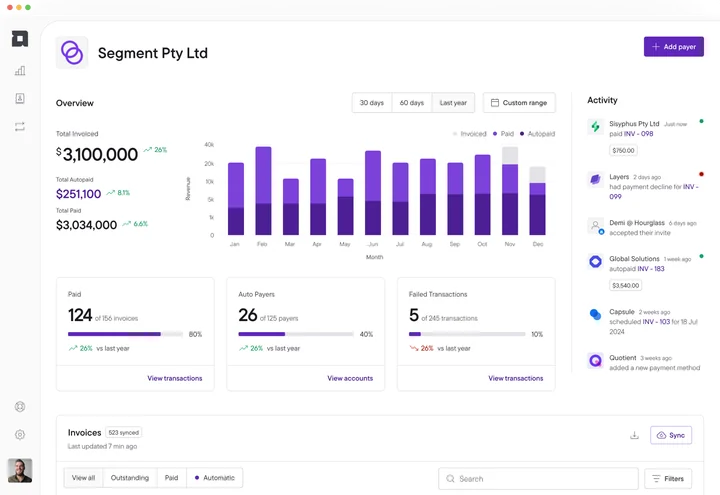720x495 pixels.
Task: Click the Sisyphus Pty Ltd green status dot
Action: [x=701, y=121]
